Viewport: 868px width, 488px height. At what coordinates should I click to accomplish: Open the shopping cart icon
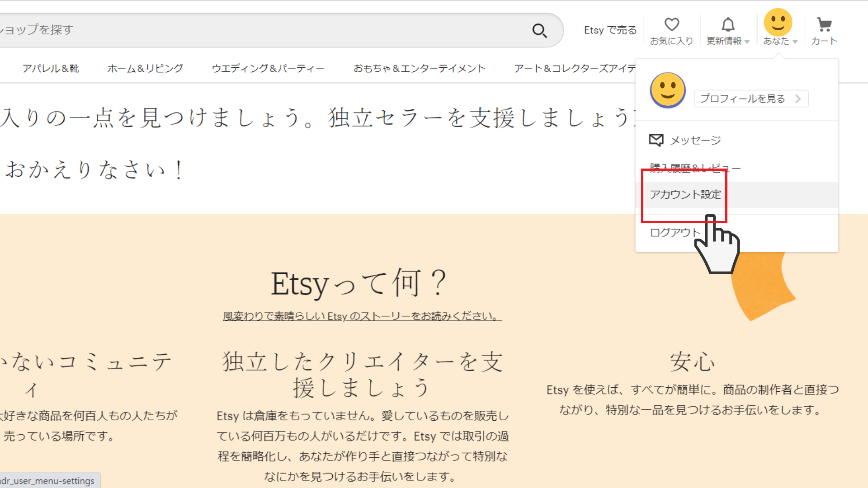(825, 24)
